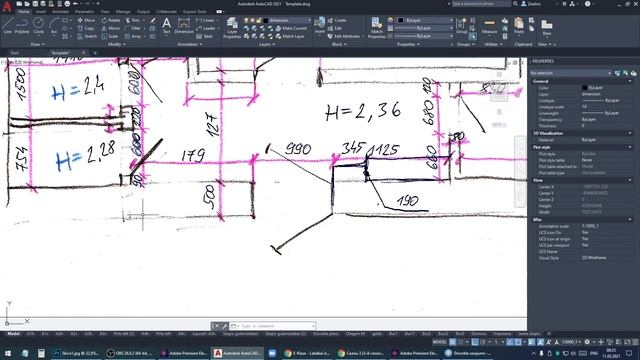Activate the Copy command in Modify

coord(86,28)
